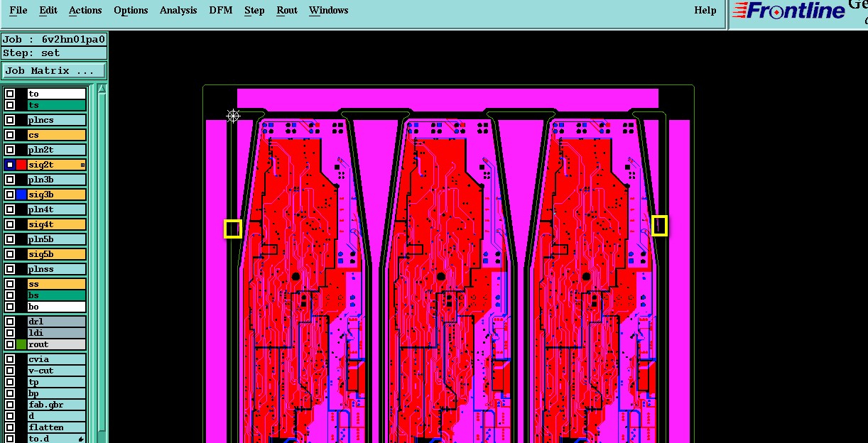This screenshot has height=443, width=868.
Task: Select the sig5b layer name
Action: pos(57,254)
